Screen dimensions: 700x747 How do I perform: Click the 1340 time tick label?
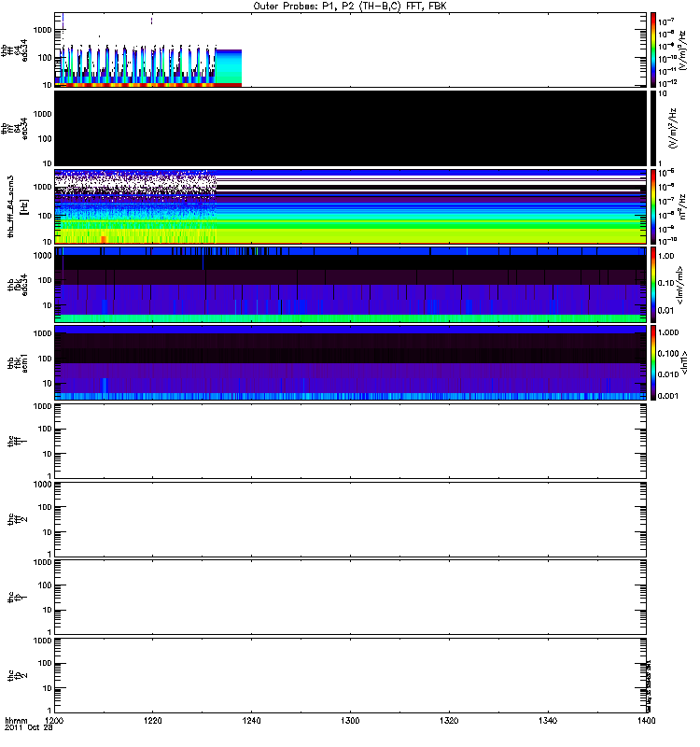click(x=547, y=722)
